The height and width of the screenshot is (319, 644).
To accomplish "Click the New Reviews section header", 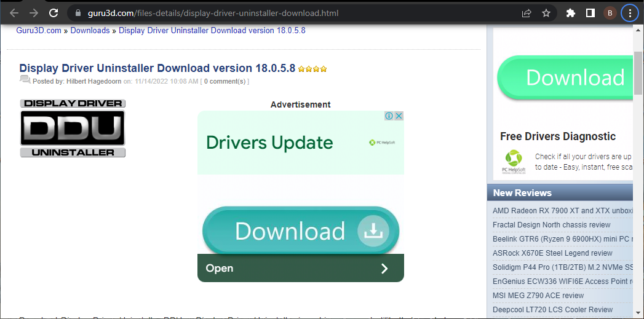I will (x=560, y=192).
